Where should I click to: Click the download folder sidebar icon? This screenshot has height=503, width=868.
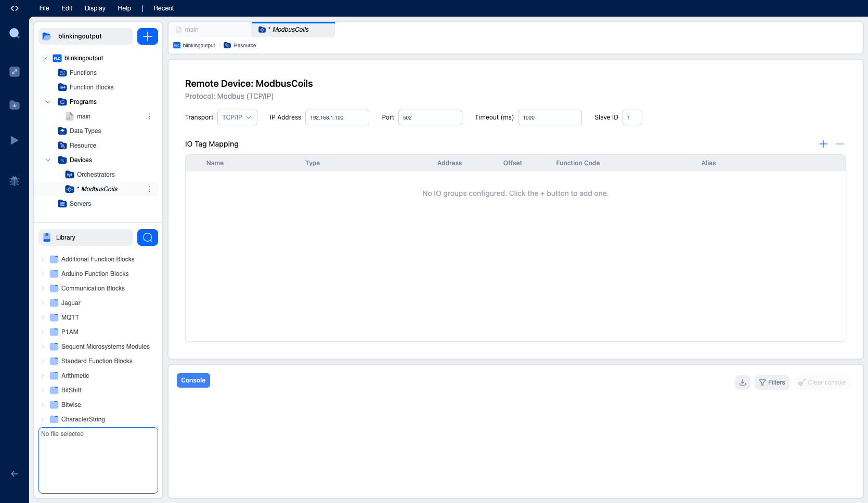coord(15,105)
